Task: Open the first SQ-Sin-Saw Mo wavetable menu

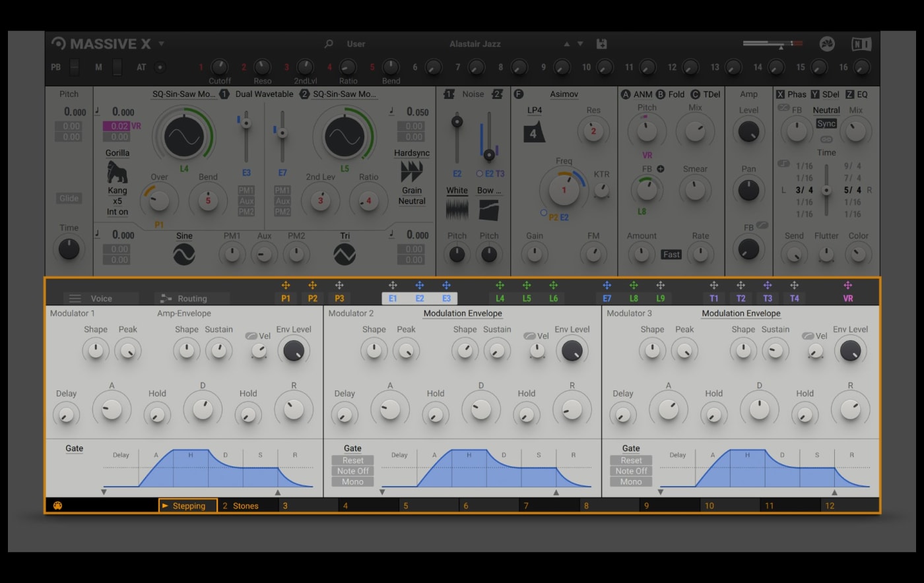Action: [184, 94]
